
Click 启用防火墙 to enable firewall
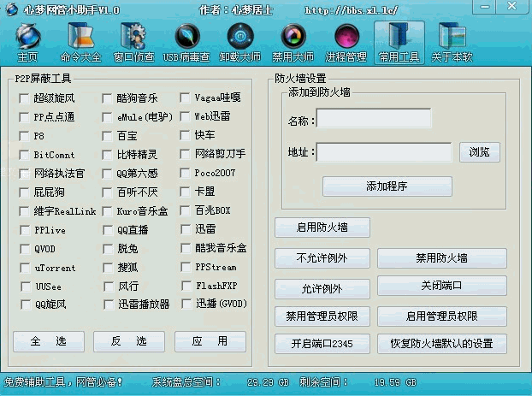tap(322, 228)
